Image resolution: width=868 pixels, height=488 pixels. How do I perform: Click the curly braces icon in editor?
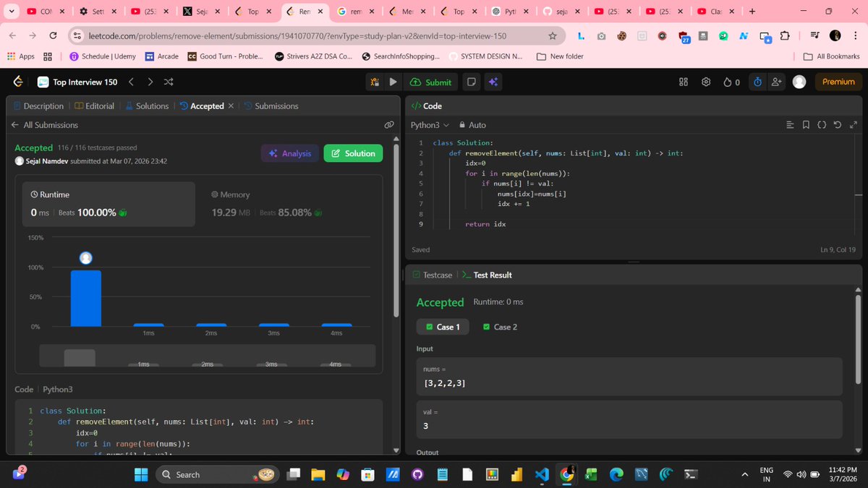(822, 125)
